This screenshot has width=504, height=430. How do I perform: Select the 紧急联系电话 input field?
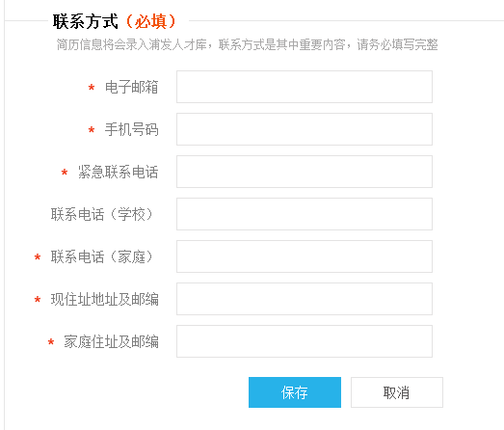(x=305, y=172)
